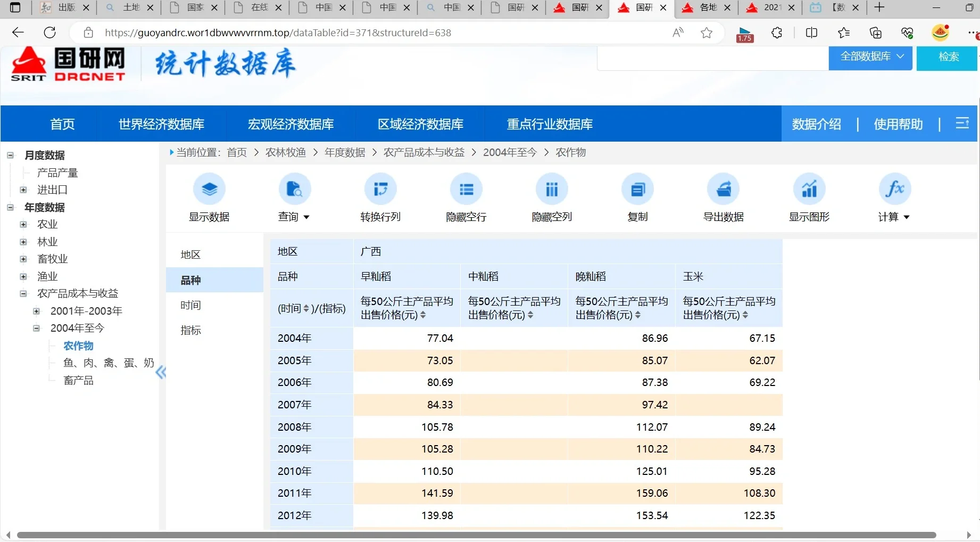Open the 计算 dropdown arrow
The width and height of the screenshot is (980, 542).
click(x=907, y=217)
